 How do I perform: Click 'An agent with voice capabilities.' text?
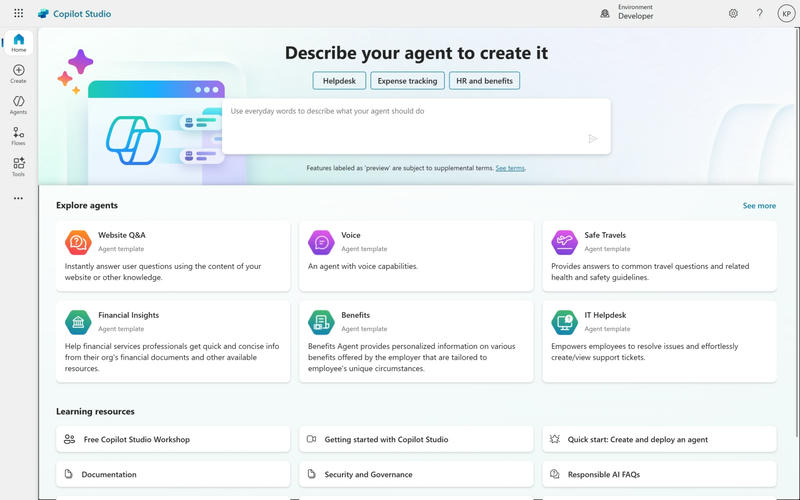(x=363, y=266)
